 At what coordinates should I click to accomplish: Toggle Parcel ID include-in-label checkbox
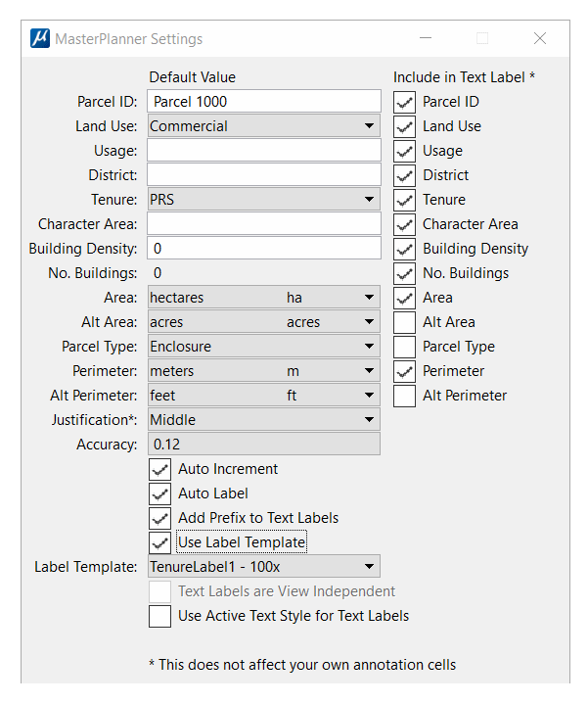[x=405, y=102]
